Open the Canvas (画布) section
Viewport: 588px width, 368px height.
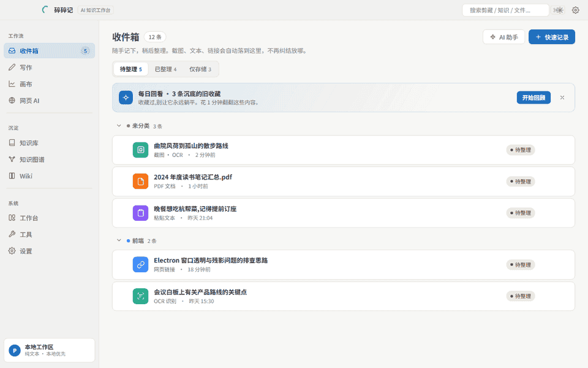[49, 84]
